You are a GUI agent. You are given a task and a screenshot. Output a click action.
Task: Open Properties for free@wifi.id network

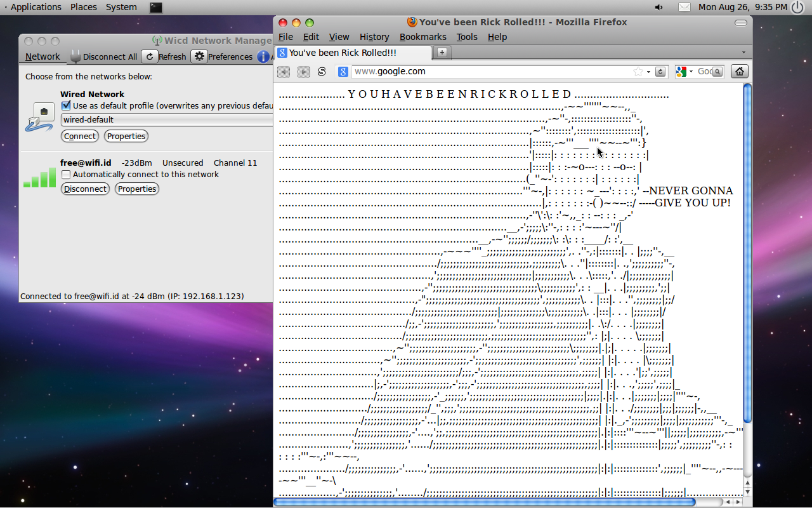tap(137, 189)
